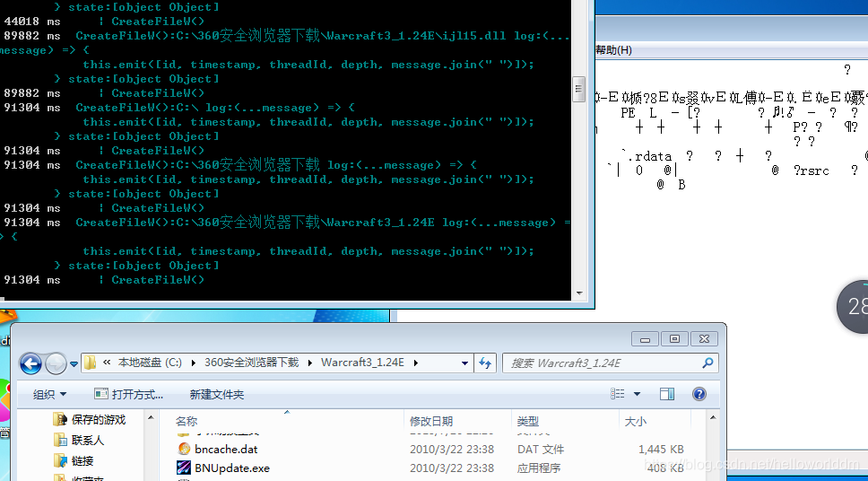Click console window vertical scrollbar thumb
This screenshot has height=481, width=868.
(578, 89)
